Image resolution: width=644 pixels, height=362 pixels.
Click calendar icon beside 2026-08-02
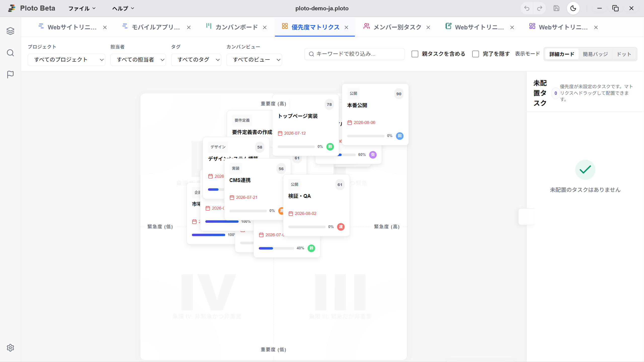(291, 214)
